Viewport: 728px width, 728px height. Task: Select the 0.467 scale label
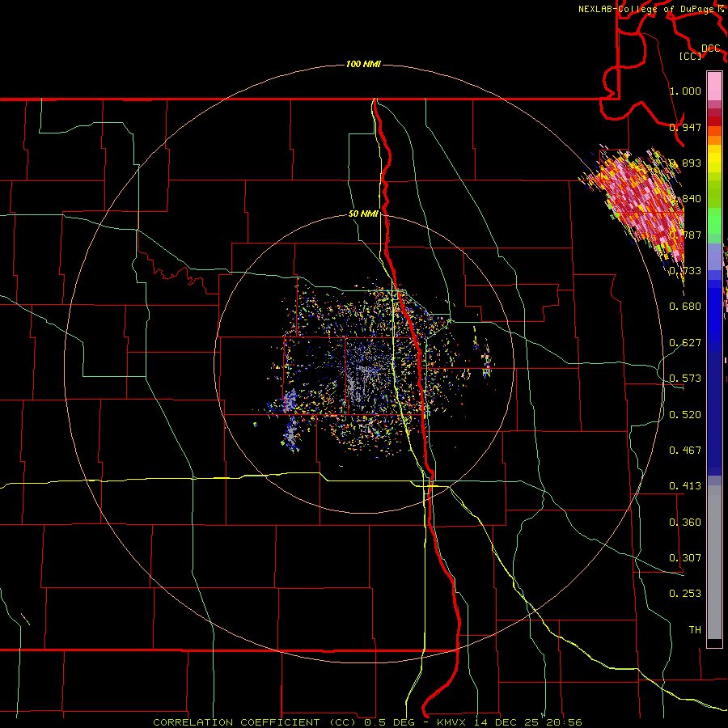[x=685, y=450]
